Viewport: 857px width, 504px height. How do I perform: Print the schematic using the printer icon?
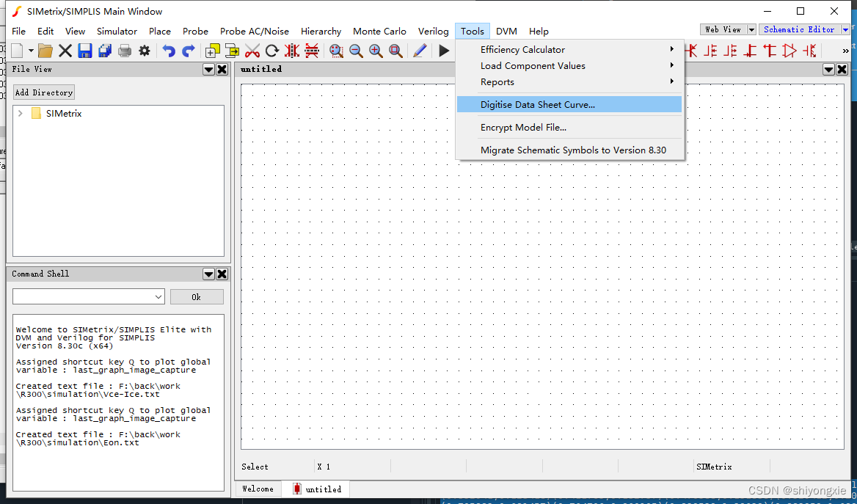[125, 51]
